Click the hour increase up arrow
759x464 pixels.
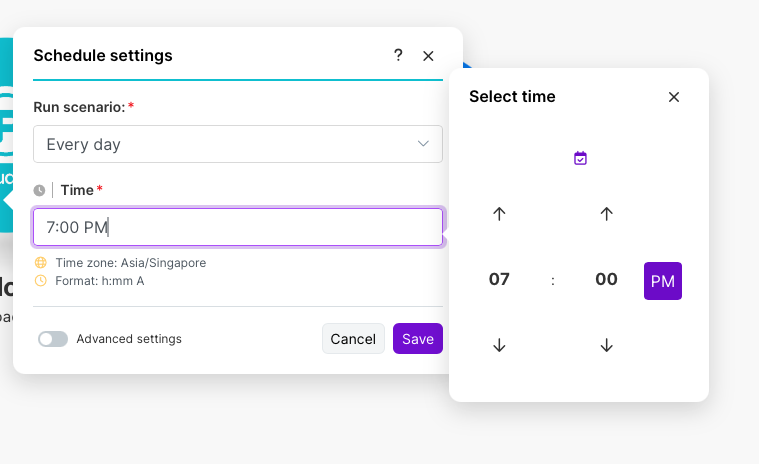click(x=500, y=213)
